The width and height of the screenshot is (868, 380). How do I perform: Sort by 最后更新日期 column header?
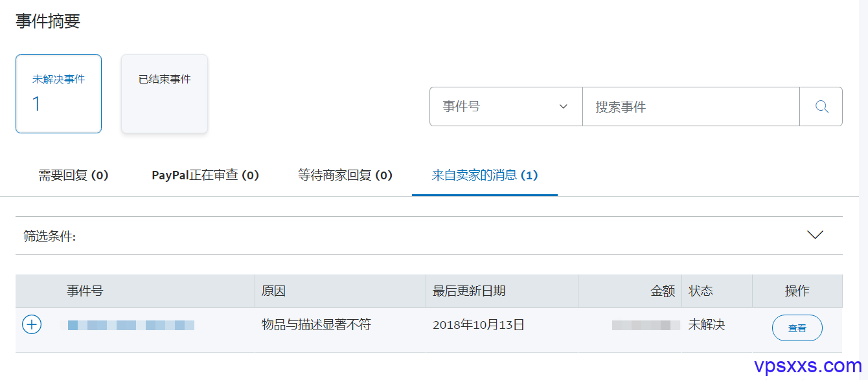469,291
